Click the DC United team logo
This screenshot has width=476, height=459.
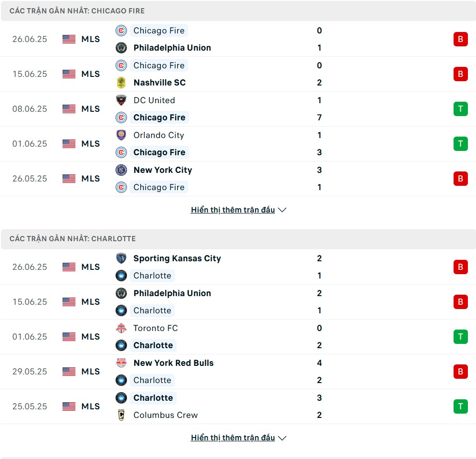[x=121, y=100]
